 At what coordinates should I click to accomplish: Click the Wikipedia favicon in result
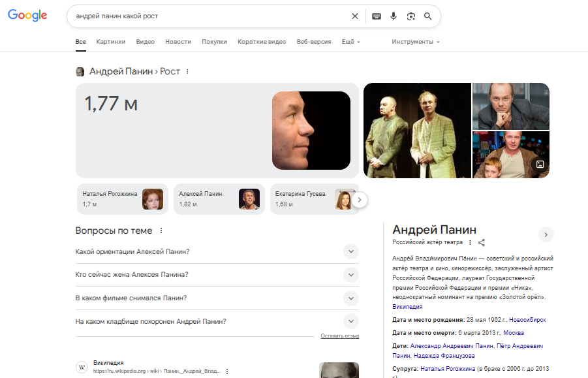click(82, 367)
